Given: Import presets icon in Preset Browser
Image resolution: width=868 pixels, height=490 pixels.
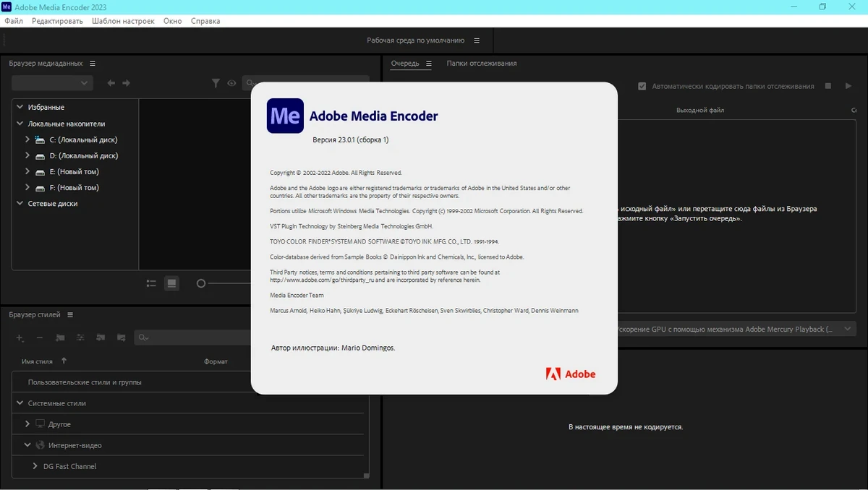Looking at the screenshot, I should [101, 338].
